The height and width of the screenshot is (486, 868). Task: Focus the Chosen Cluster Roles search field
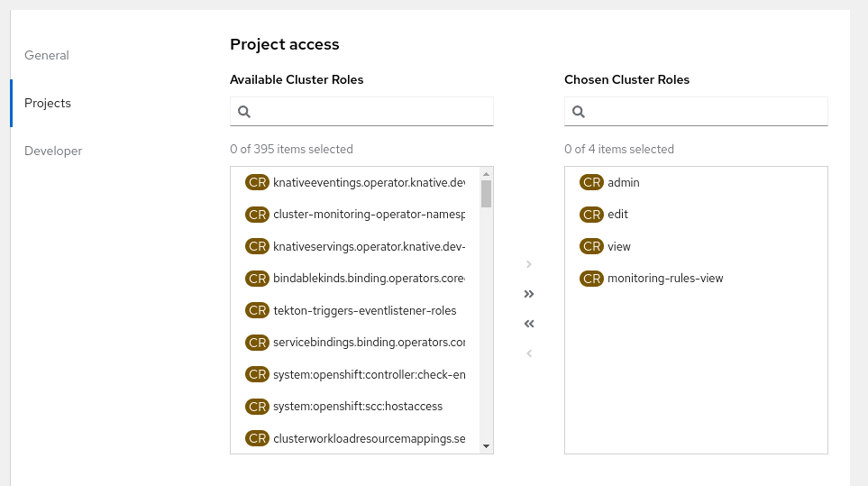(706, 112)
